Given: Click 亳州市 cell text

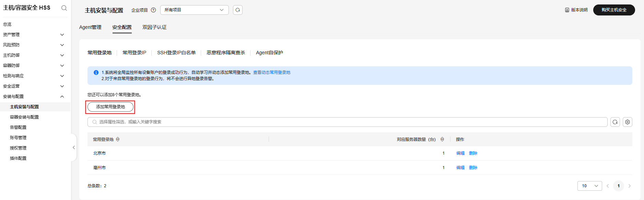Looking at the screenshot, I should [x=99, y=168].
